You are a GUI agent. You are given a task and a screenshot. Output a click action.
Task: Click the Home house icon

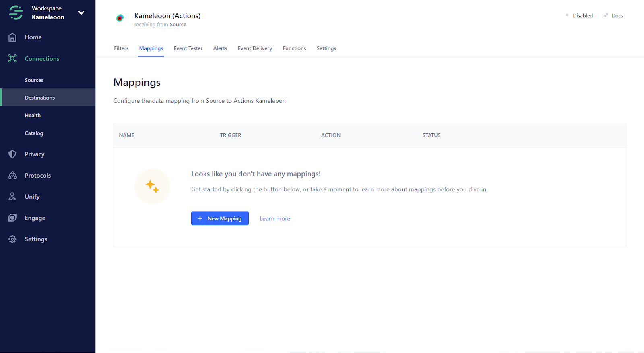12,37
